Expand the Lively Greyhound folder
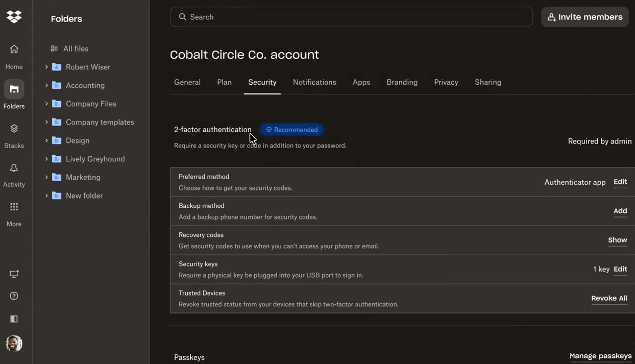This screenshot has height=364, width=635. 46,159
